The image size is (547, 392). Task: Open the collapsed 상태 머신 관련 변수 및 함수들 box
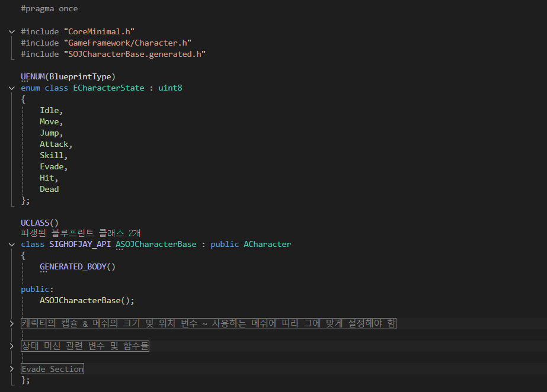[x=85, y=346]
